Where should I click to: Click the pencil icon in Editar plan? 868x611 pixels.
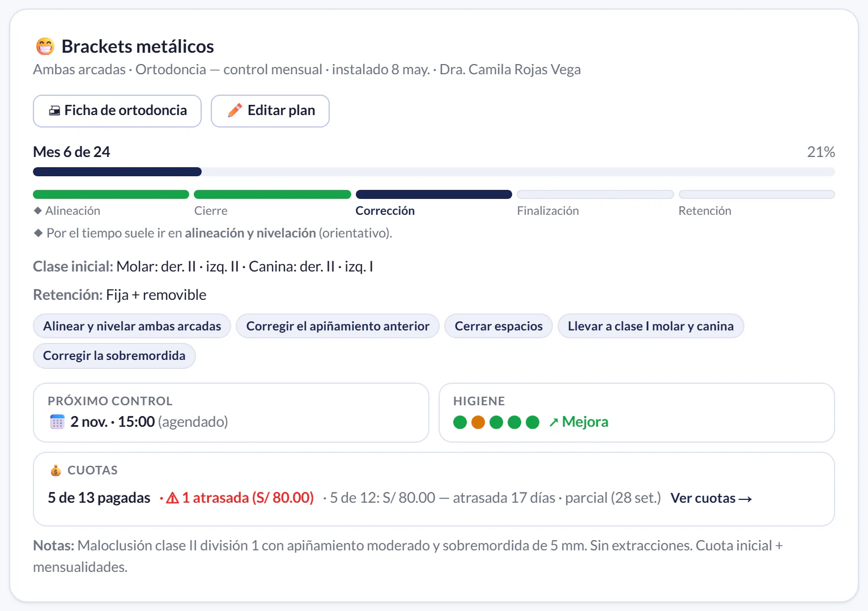click(x=235, y=111)
